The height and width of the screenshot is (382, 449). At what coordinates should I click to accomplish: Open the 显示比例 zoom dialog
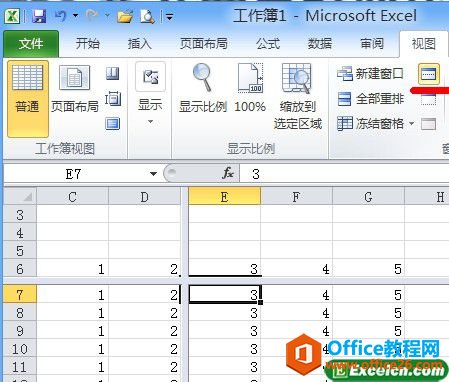tap(203, 88)
